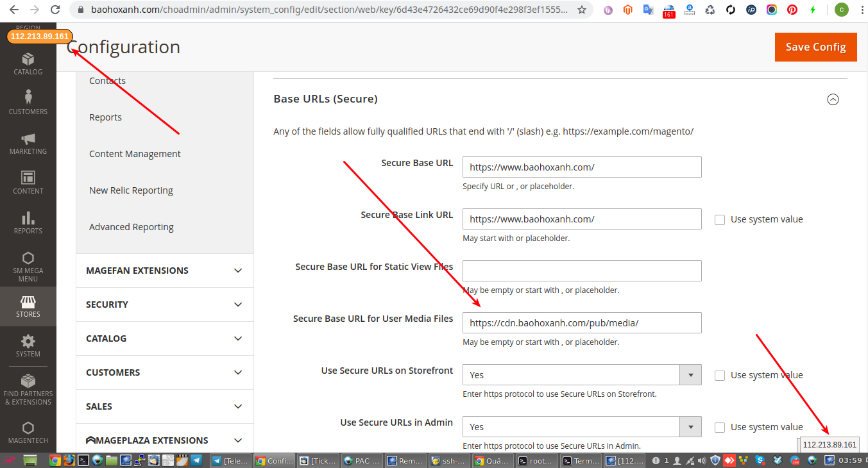Open the Reports admin menu

click(x=28, y=222)
